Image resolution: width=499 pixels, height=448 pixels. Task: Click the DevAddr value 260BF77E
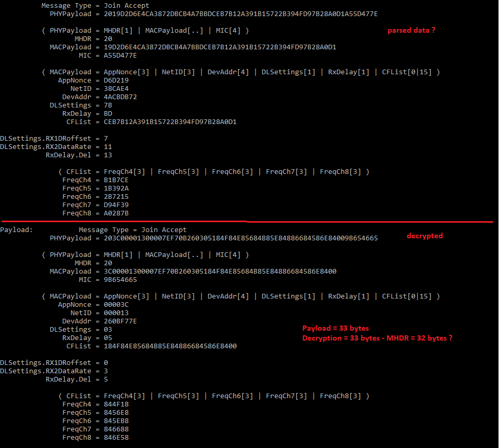coord(120,321)
